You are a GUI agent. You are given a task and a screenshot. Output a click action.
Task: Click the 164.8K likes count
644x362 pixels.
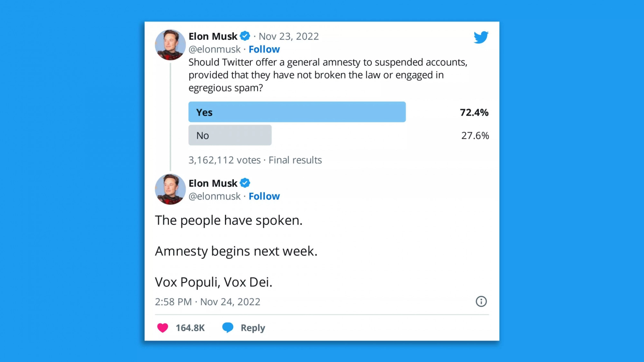[190, 327]
